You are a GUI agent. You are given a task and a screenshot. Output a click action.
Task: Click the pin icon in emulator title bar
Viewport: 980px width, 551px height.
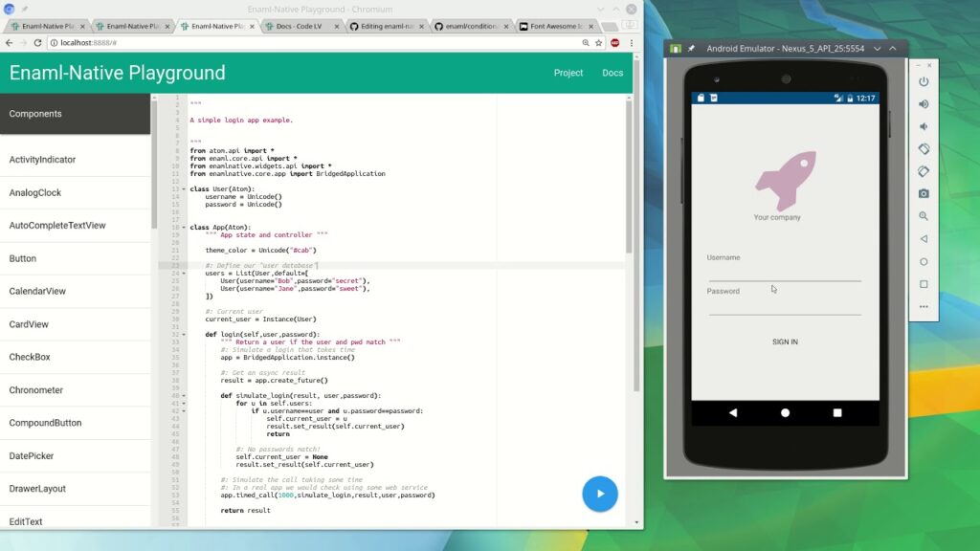[691, 48]
